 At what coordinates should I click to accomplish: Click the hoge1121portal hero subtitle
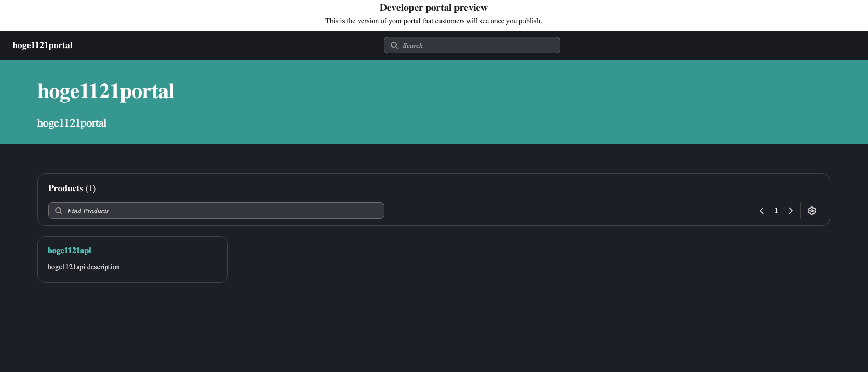tap(72, 123)
